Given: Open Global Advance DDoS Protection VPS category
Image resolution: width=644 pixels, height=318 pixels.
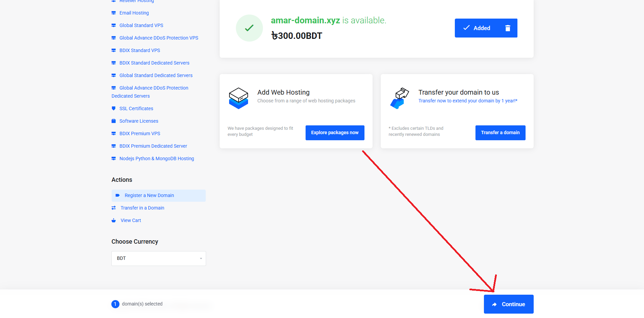Looking at the screenshot, I should point(159,38).
